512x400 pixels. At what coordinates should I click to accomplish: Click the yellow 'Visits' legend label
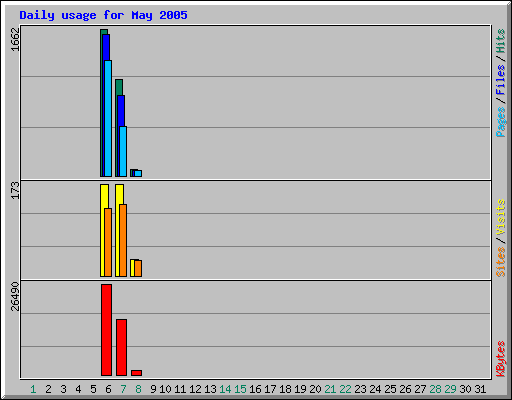pyautogui.click(x=501, y=218)
